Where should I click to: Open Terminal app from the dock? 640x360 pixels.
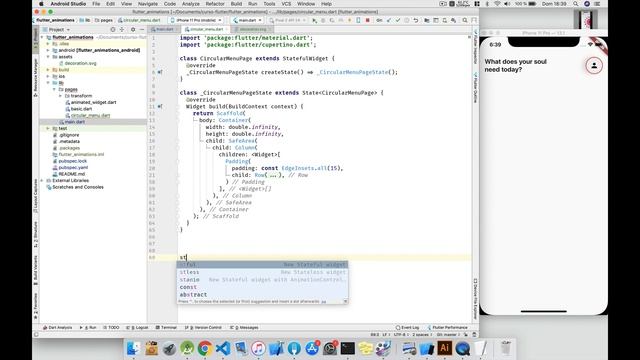[x=348, y=348]
